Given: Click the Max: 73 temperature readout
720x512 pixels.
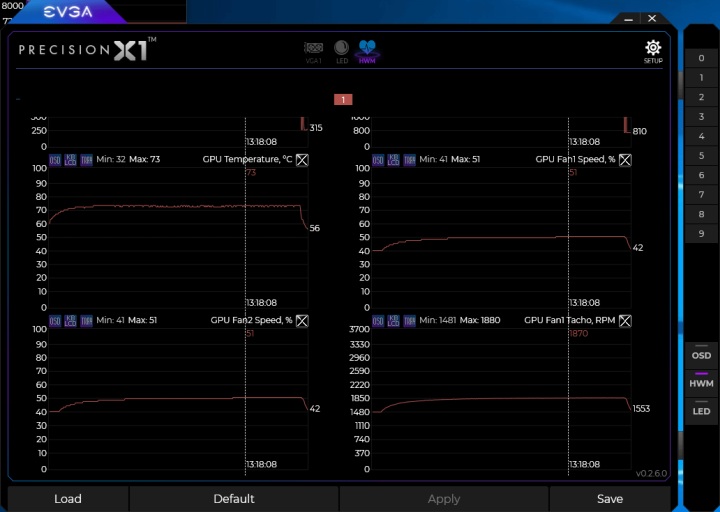Looking at the screenshot, I should coord(145,159).
